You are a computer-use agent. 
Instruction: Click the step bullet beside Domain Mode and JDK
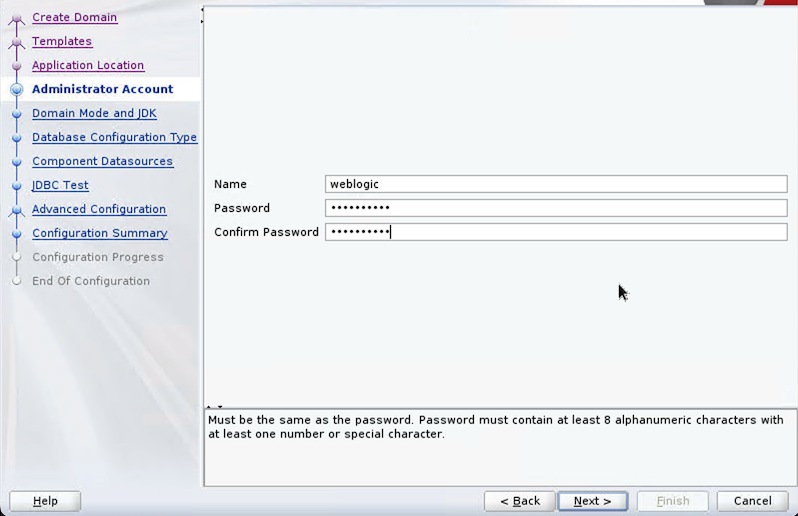coord(16,114)
